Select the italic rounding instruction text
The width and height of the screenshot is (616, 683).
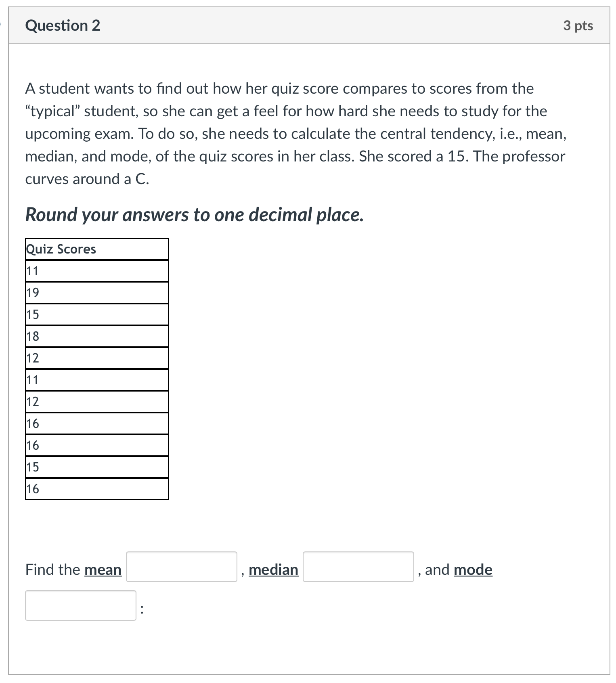tap(194, 215)
